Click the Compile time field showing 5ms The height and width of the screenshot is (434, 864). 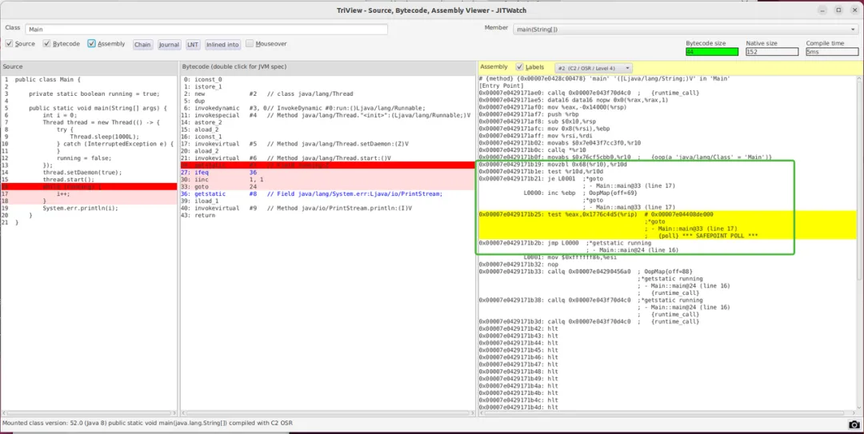click(x=832, y=52)
